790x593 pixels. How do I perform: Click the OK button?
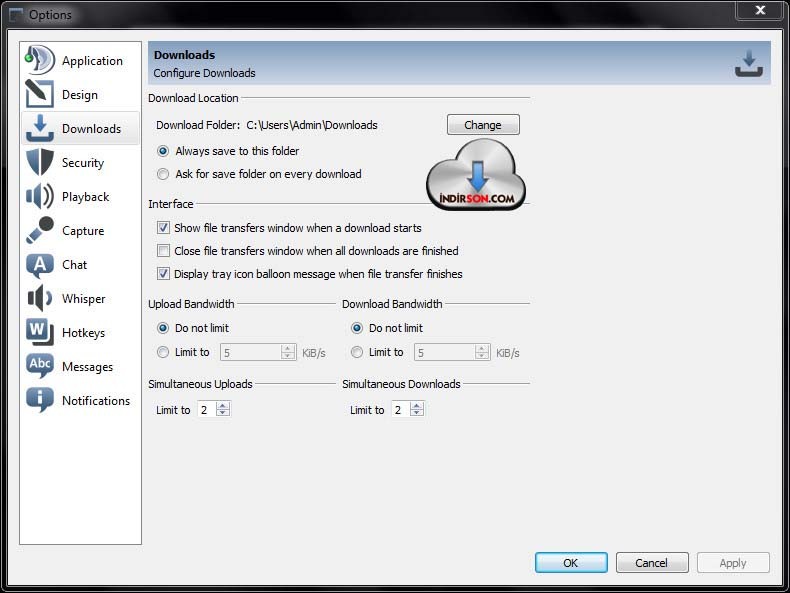[571, 562]
